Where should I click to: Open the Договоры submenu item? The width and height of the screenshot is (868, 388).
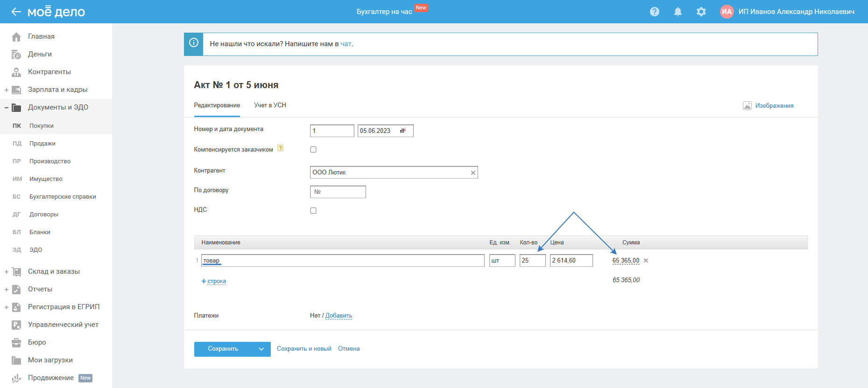(x=44, y=215)
